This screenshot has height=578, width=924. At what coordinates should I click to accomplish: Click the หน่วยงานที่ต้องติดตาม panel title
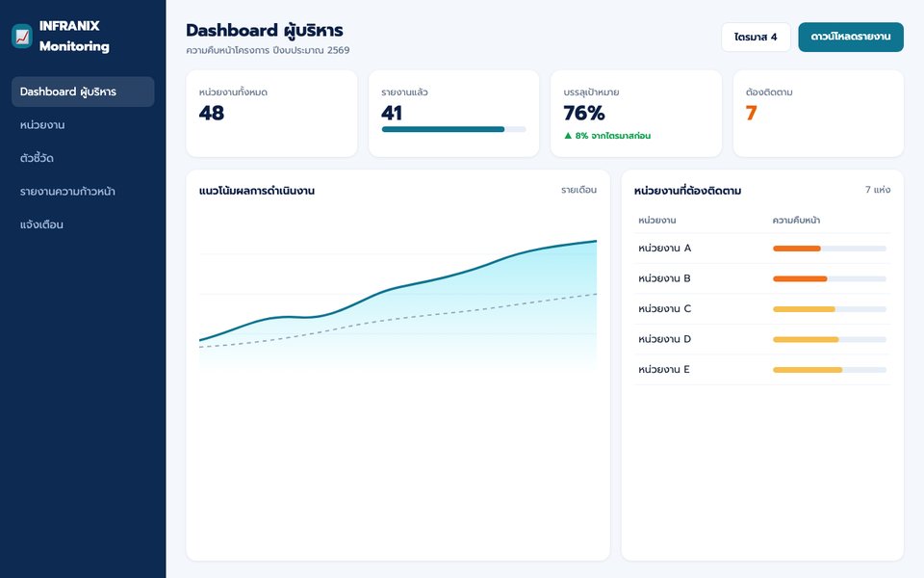pyautogui.click(x=687, y=191)
